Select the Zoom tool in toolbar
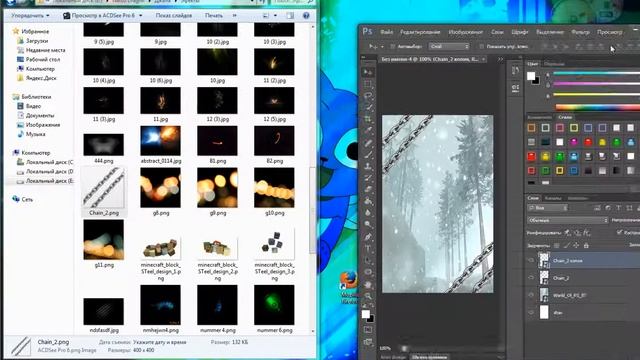 tap(368, 296)
